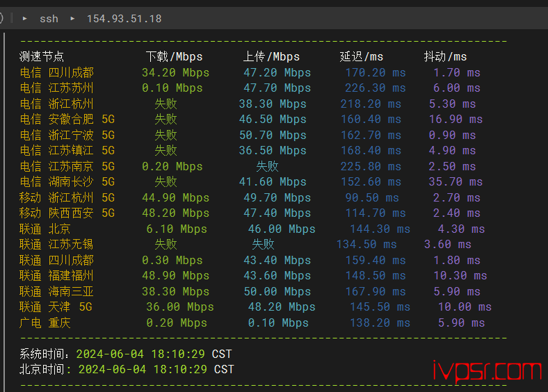The height and width of the screenshot is (392, 548).
Task: Select the 移动 陕西西安 5G node
Action: (x=67, y=213)
